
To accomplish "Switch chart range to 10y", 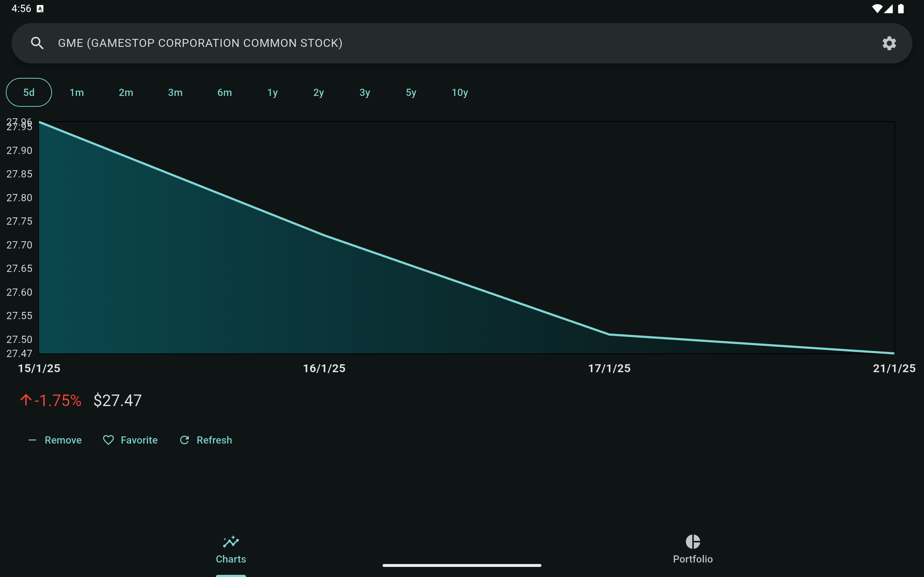I will [460, 92].
